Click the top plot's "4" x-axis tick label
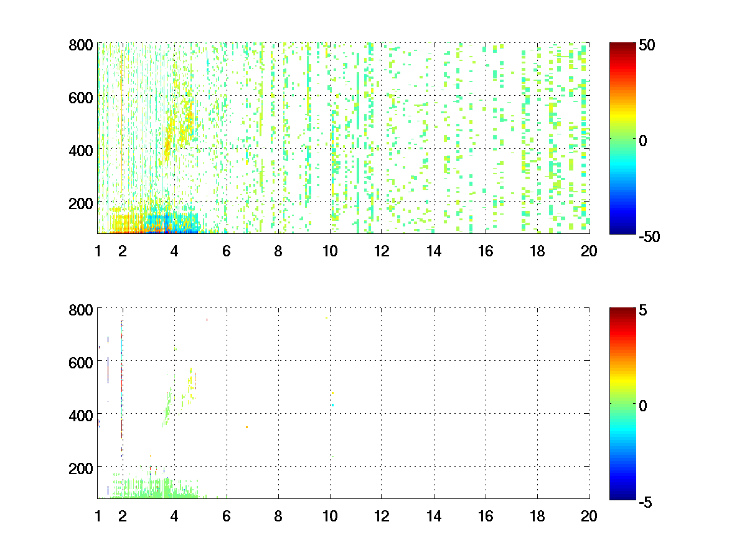 point(174,251)
